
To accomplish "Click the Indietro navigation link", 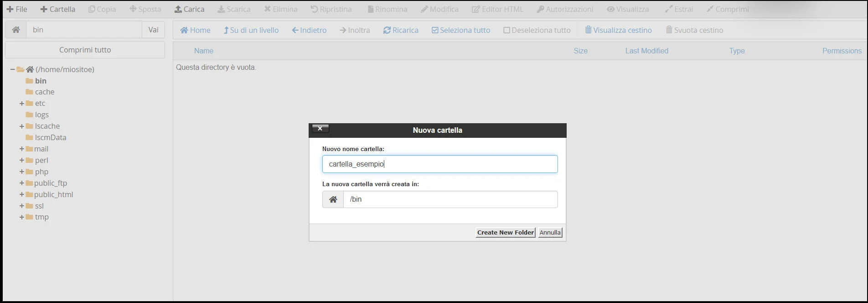I will click(310, 30).
